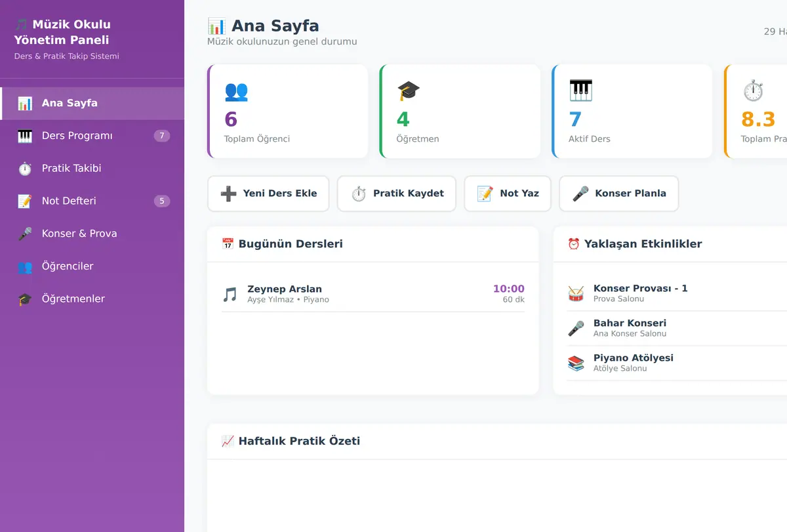Click the drum icon next to Konser Provası - 1

pos(576,293)
